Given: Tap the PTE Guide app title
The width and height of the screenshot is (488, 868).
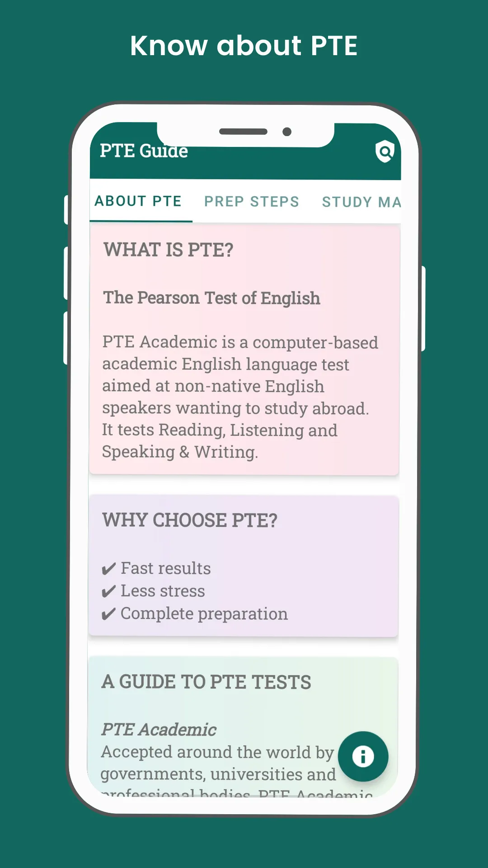Looking at the screenshot, I should pos(144,151).
